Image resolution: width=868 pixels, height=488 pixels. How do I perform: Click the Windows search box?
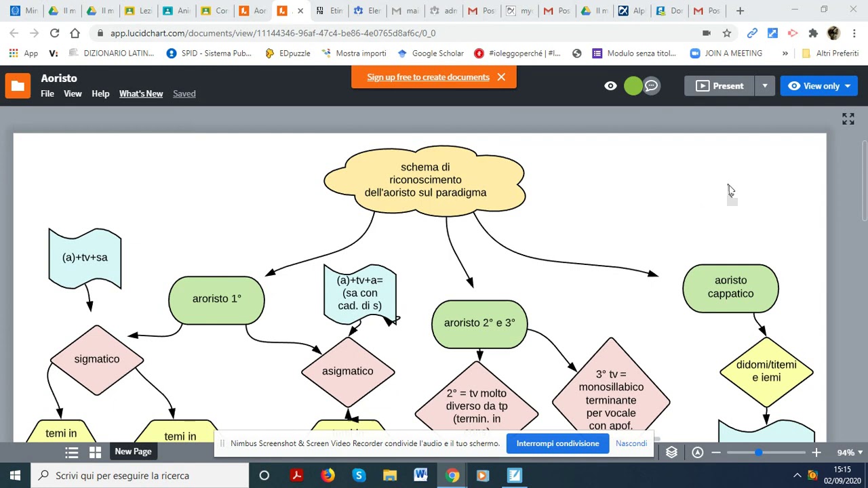[x=139, y=476]
